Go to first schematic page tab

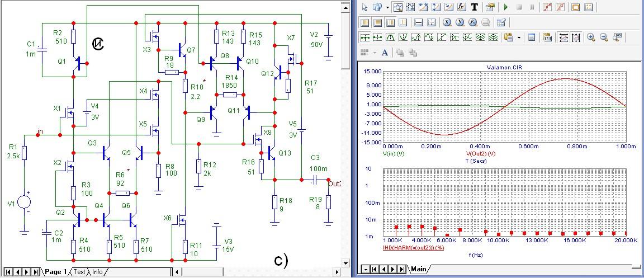(8, 272)
